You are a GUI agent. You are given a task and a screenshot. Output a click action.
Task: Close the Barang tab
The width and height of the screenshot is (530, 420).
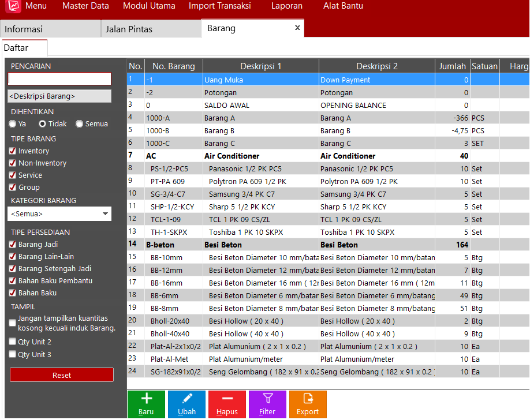point(297,28)
